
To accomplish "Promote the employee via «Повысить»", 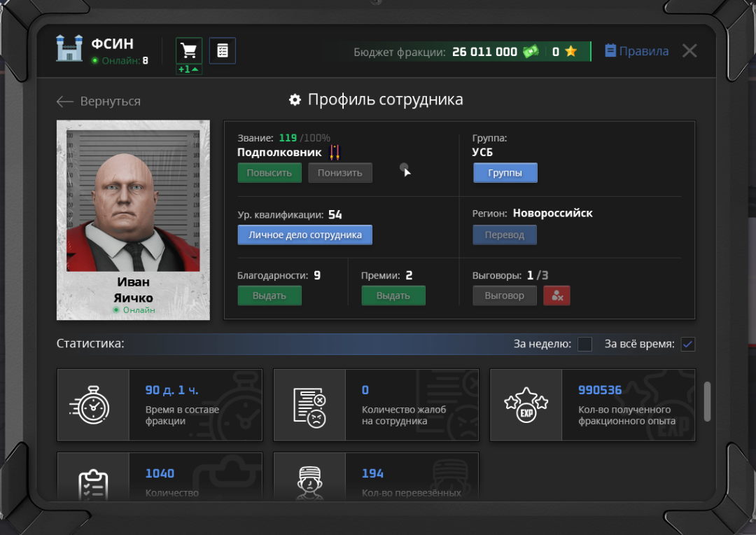I will tap(269, 172).
